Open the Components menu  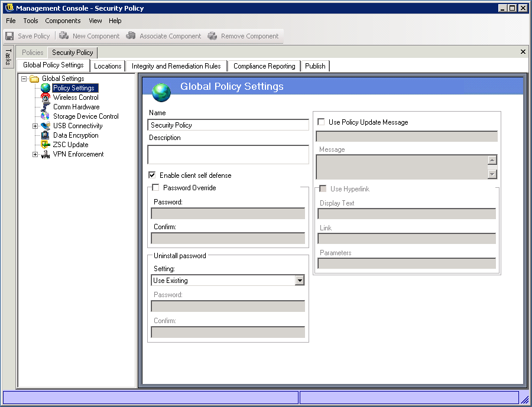point(63,21)
